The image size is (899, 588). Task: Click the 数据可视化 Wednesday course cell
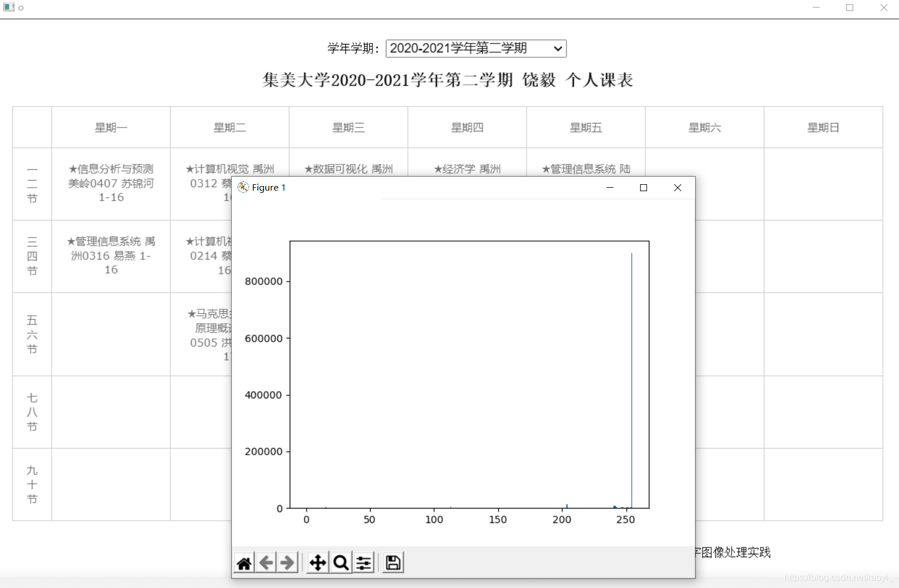(349, 169)
